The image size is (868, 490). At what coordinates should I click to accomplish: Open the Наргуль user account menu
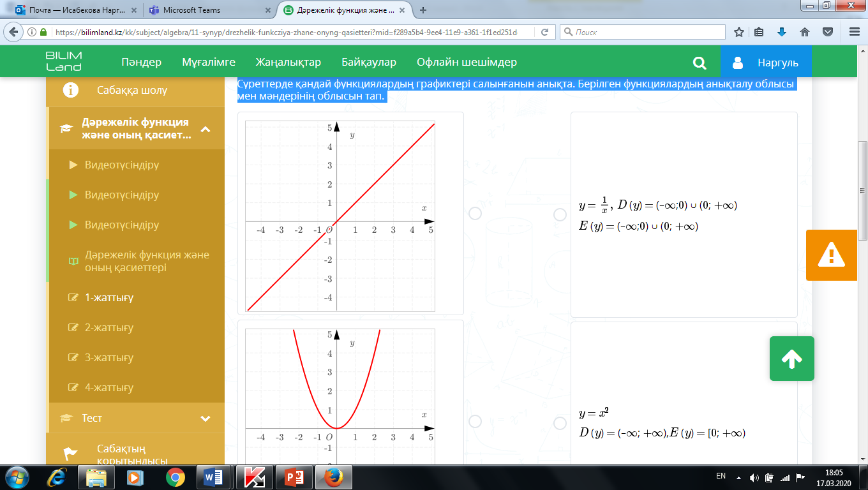pyautogui.click(x=766, y=63)
